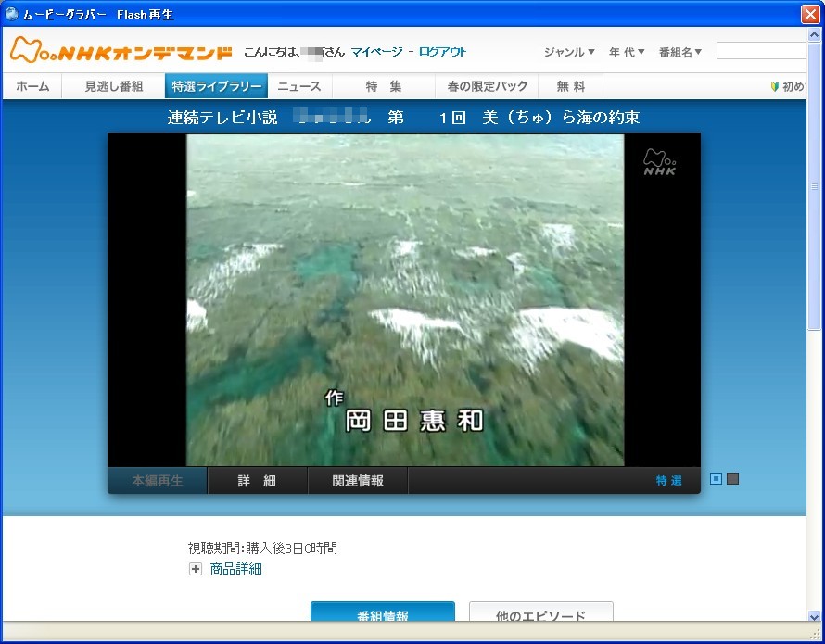Image resolution: width=825 pixels, height=644 pixels.
Task: Expand the 商品詳細 plus icon
Action: 196,569
